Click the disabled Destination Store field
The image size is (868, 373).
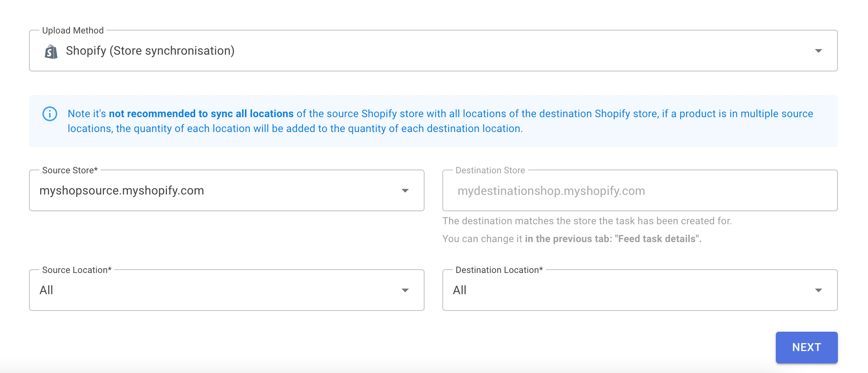[x=640, y=191]
